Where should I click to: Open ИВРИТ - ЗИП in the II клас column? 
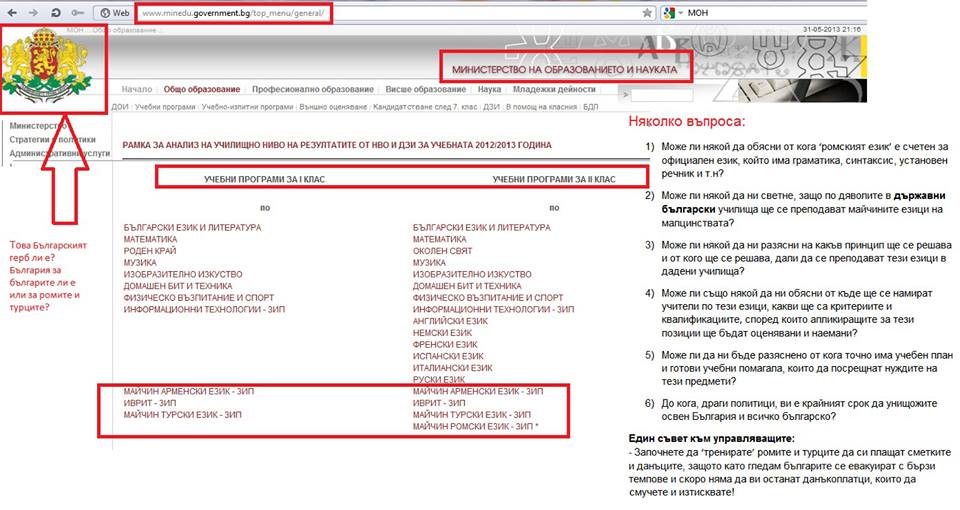pyautogui.click(x=438, y=403)
